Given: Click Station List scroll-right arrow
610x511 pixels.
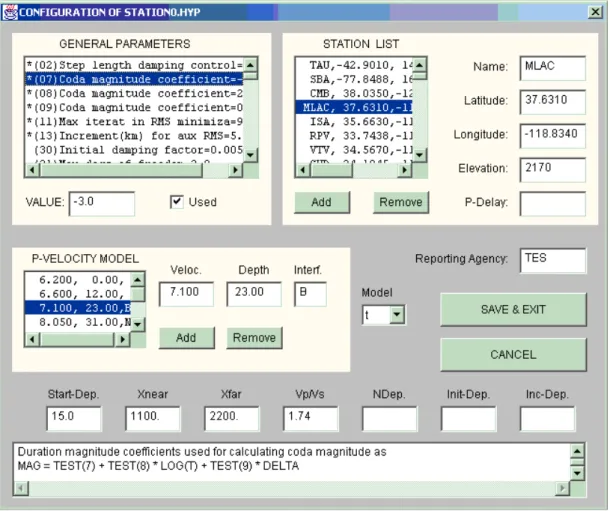Looking at the screenshot, I should coord(405,170).
